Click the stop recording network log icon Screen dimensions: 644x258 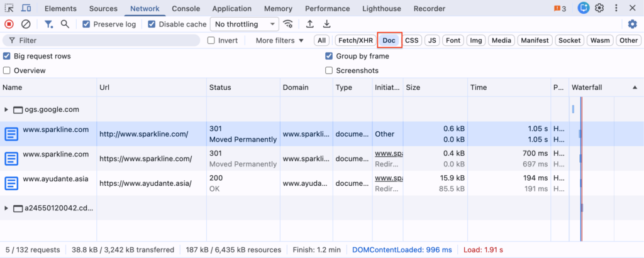click(x=9, y=24)
